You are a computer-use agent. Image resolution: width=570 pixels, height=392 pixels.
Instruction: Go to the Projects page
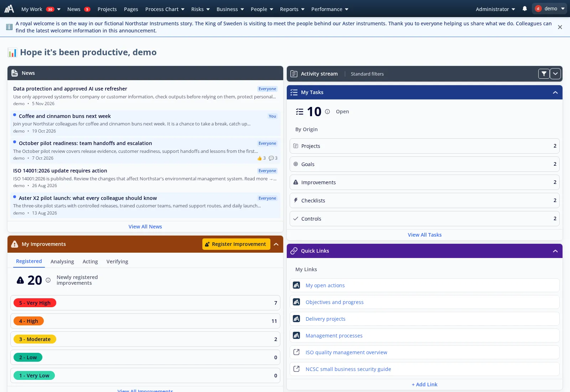107,9
